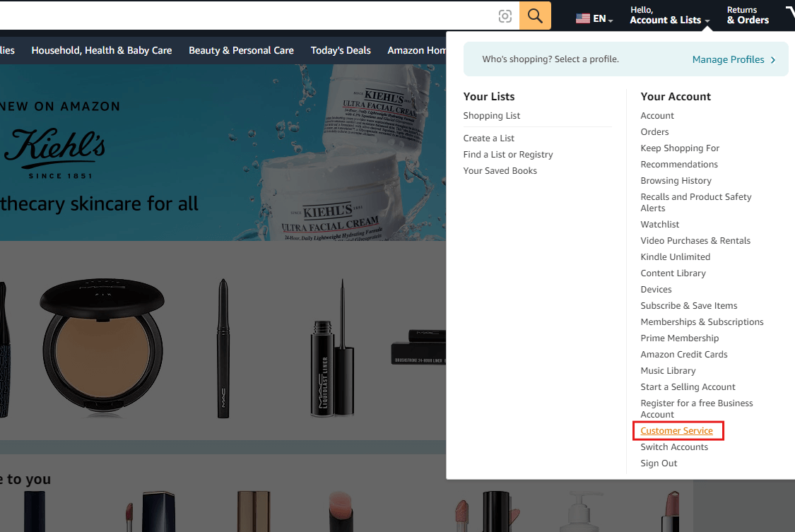Go to Today's Deals
795x532 pixels.
point(341,51)
